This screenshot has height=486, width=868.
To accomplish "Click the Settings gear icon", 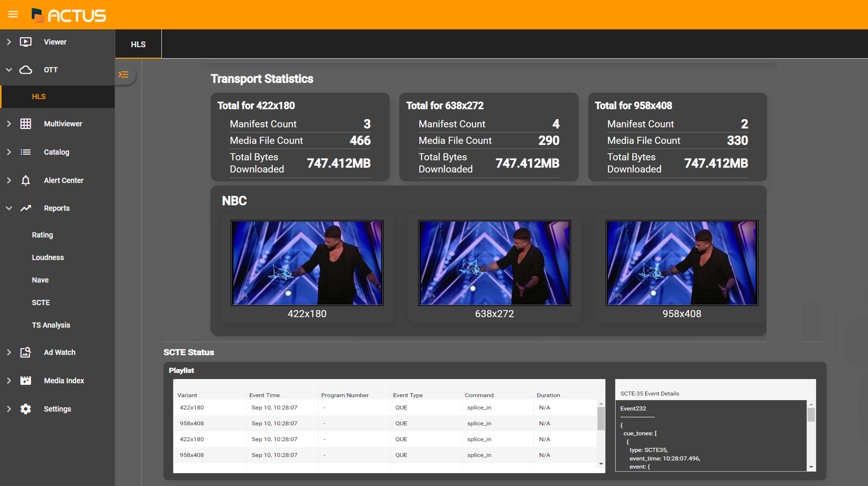I will pyautogui.click(x=26, y=409).
